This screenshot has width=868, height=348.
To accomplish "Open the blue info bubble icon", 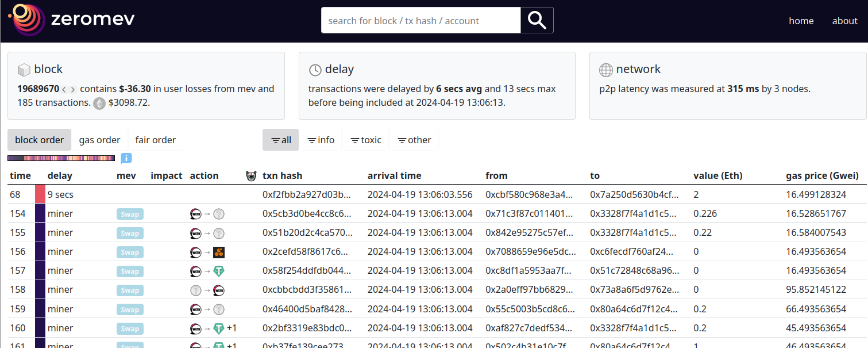I will (126, 158).
